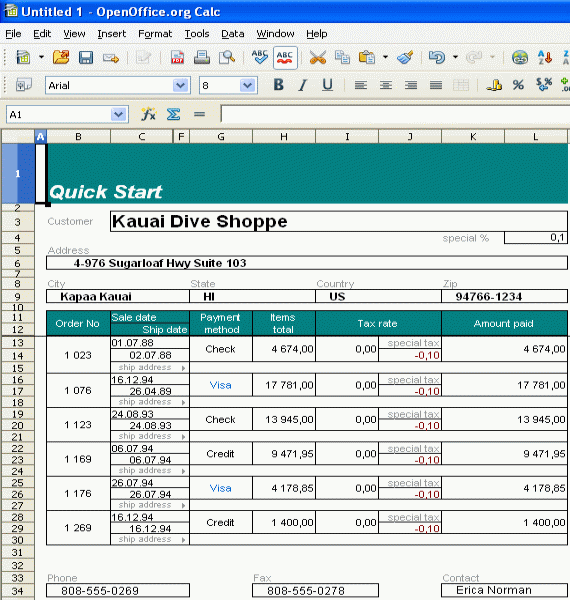Click the formula input line
The height and width of the screenshot is (600, 570).
pyautogui.click(x=395, y=114)
